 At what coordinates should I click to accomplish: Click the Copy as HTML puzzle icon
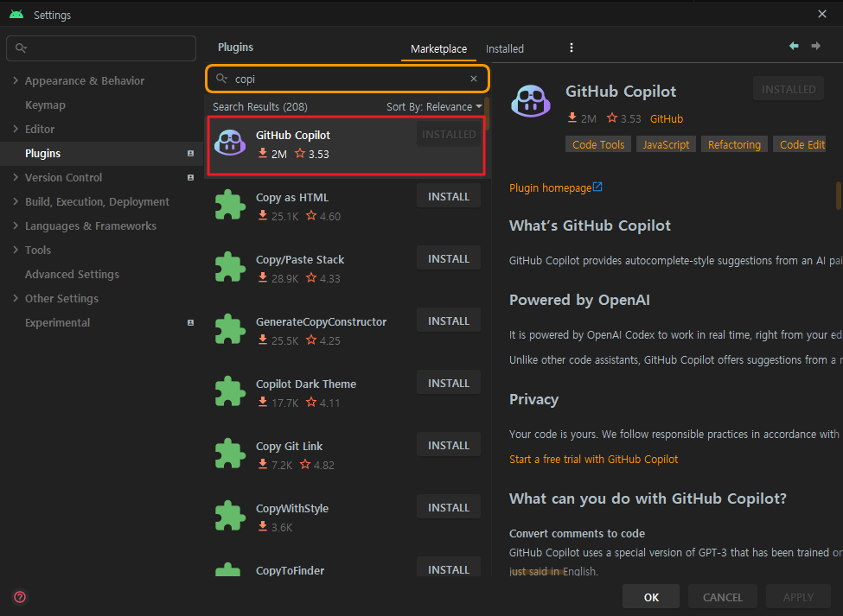pos(230,205)
